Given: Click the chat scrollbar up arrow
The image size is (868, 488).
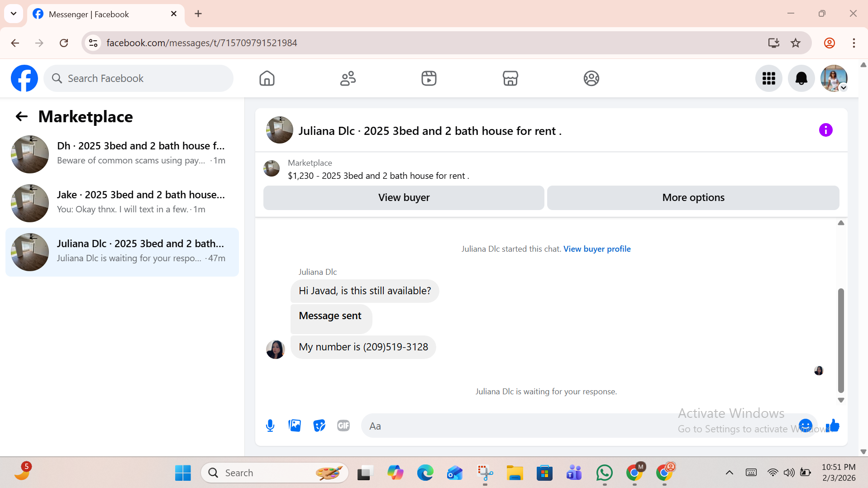Looking at the screenshot, I should [x=841, y=223].
